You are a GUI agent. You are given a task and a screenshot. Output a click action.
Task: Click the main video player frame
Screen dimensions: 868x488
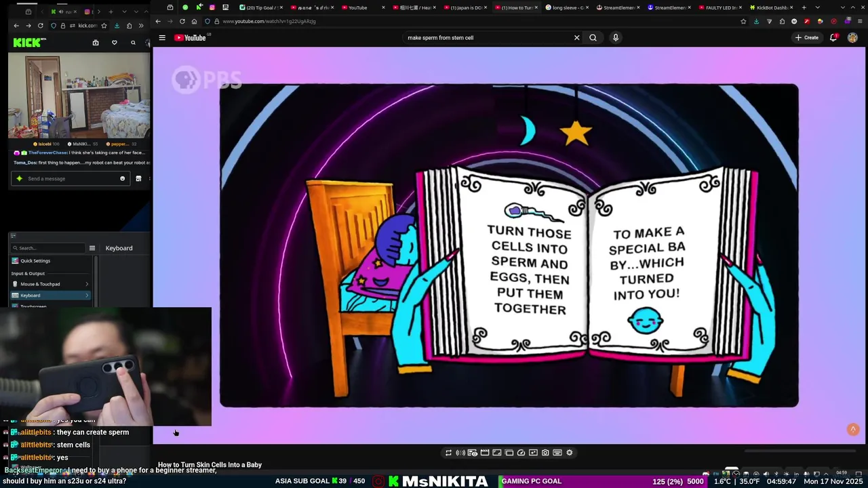pos(509,245)
